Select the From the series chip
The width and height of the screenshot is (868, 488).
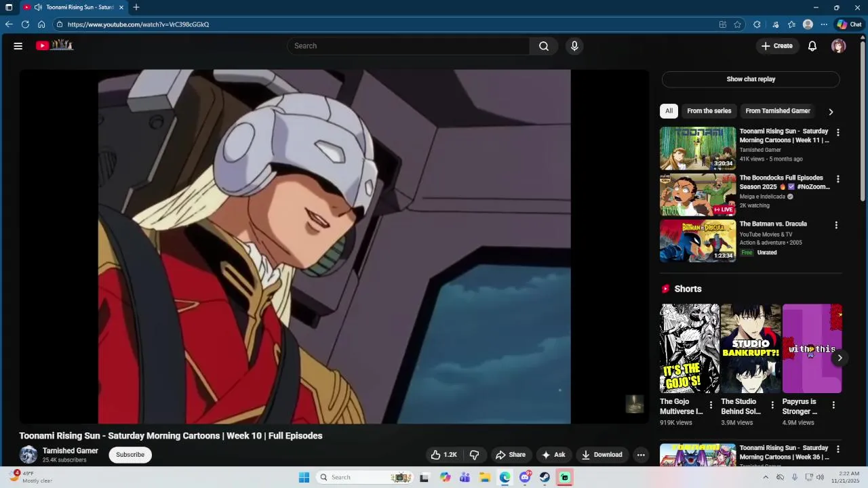click(709, 111)
